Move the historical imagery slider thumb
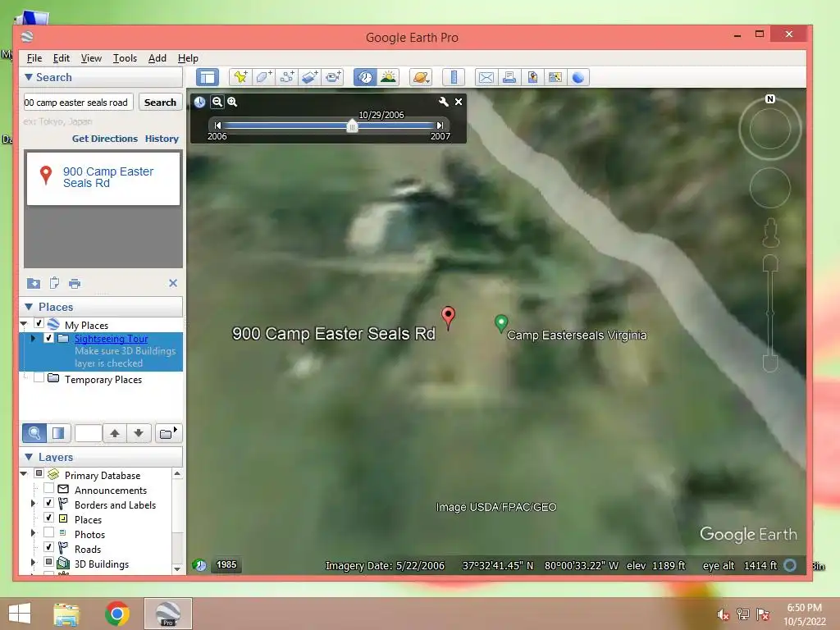The width and height of the screenshot is (840, 630). click(352, 126)
